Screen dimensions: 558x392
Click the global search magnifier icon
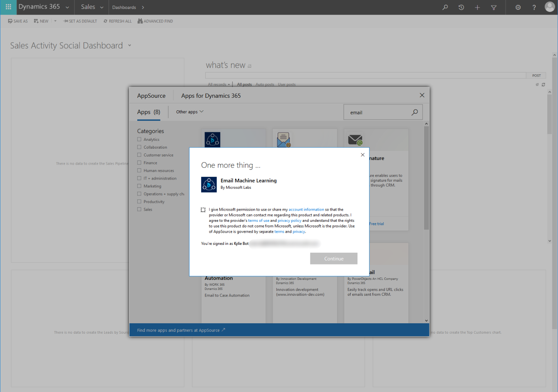point(445,7)
